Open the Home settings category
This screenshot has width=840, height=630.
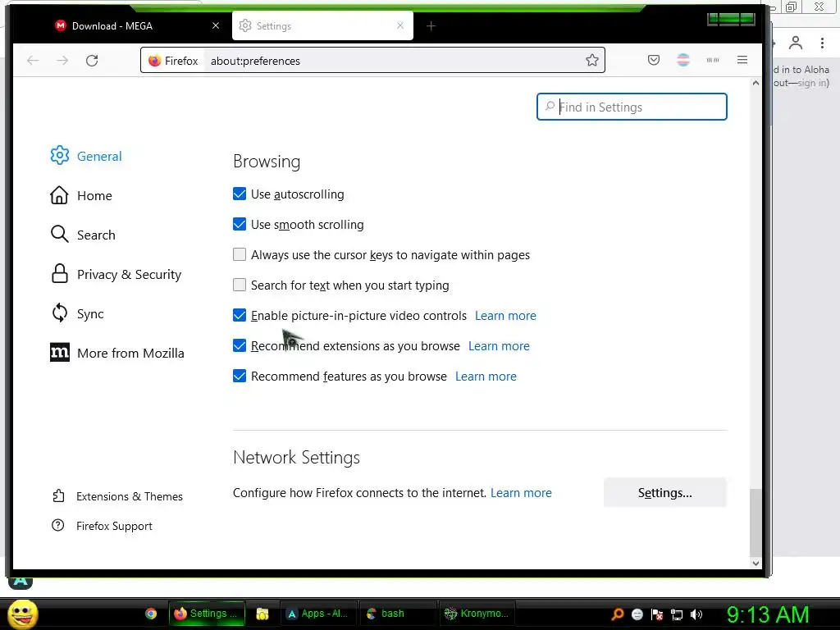[81, 195]
